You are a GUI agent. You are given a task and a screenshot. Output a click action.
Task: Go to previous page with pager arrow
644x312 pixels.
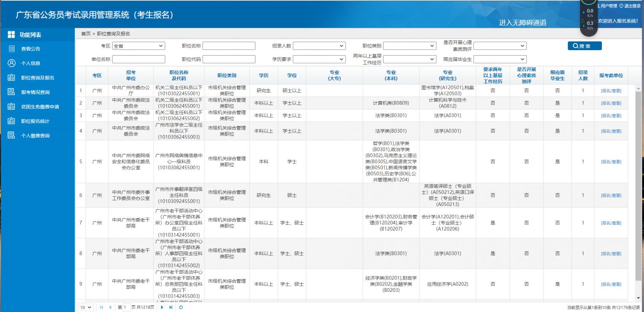pos(110,307)
